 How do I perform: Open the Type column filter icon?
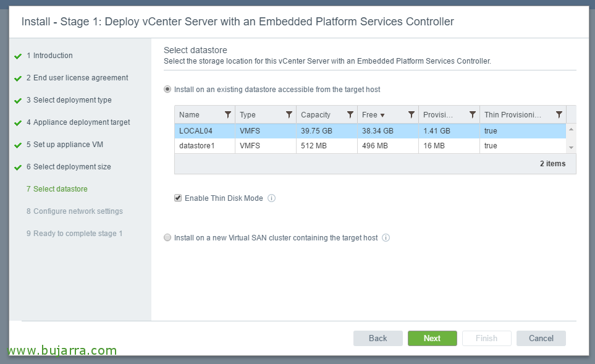click(289, 114)
